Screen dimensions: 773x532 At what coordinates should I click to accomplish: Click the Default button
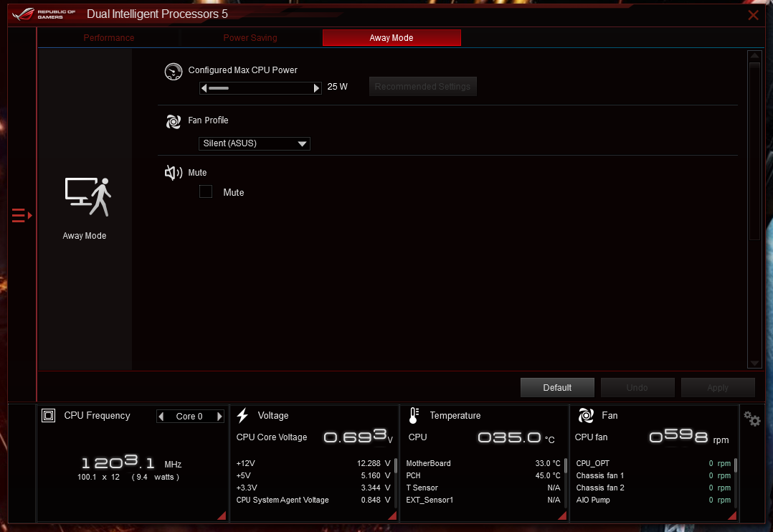click(x=557, y=388)
